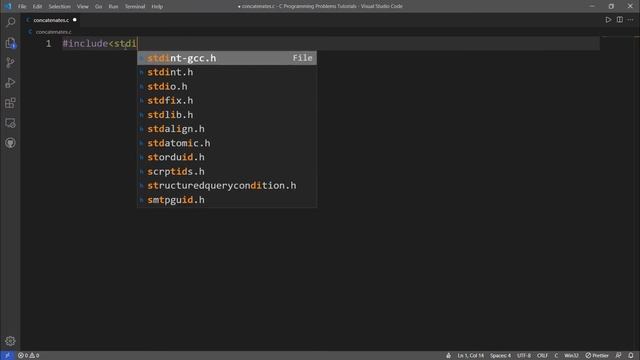The height and width of the screenshot is (360, 640).
Task: Choose stdint-gcc.h suggestion
Action: pyautogui.click(x=227, y=58)
